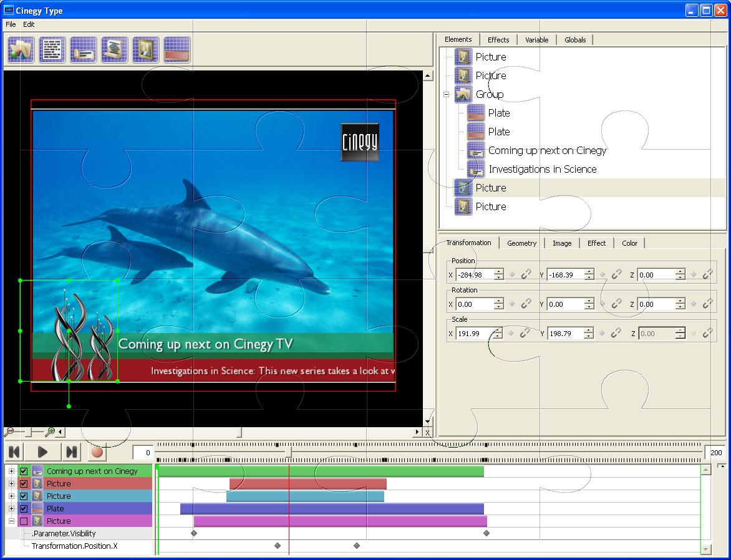Click the Position Z link chain icon
Viewport: 731px width, 560px height.
[x=707, y=274]
